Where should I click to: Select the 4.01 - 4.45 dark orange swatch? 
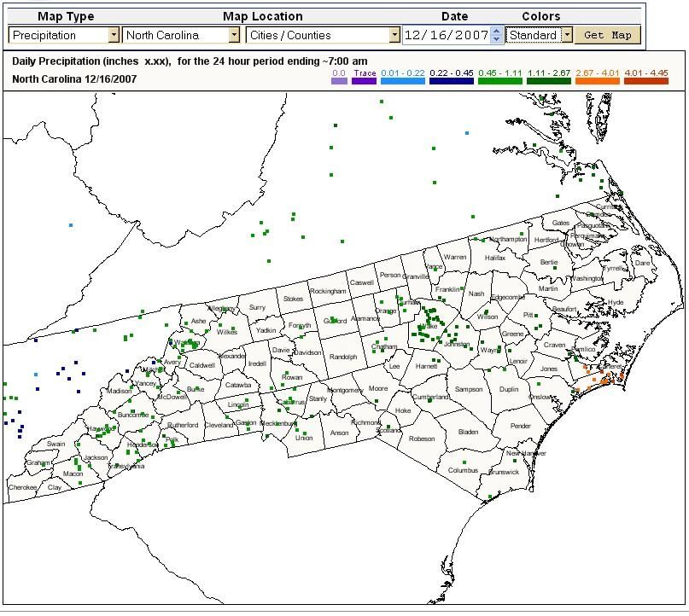pyautogui.click(x=646, y=81)
